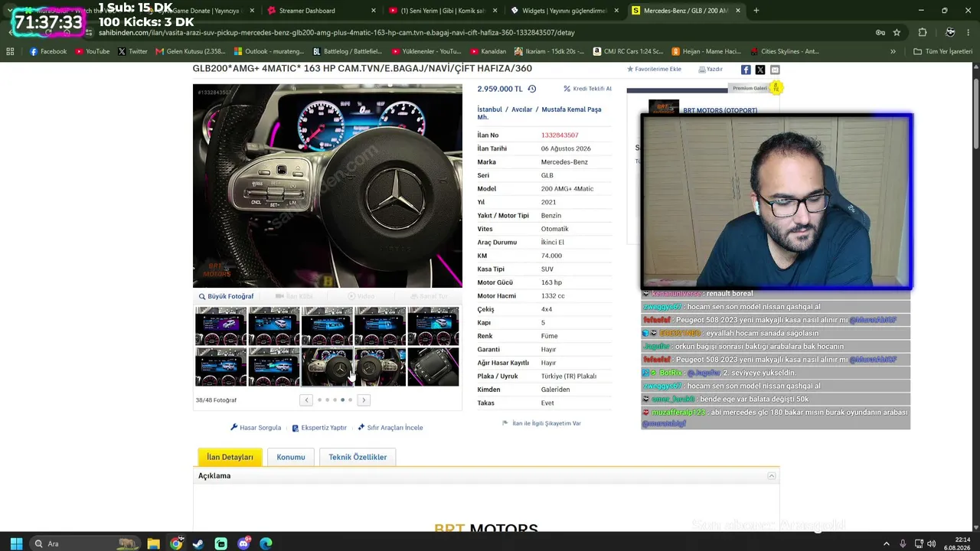Switch to the Teknik Özellikler tab
This screenshot has width=980, height=551.
pos(358,457)
